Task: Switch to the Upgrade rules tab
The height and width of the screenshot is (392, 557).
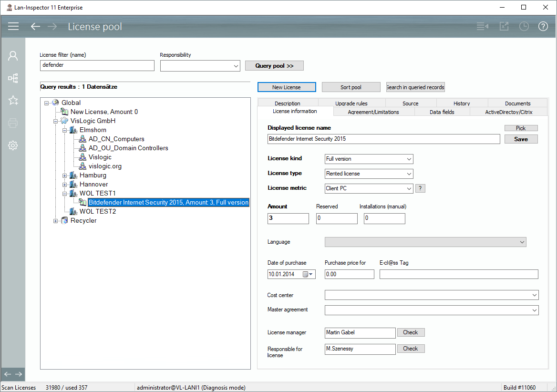Action: [351, 103]
